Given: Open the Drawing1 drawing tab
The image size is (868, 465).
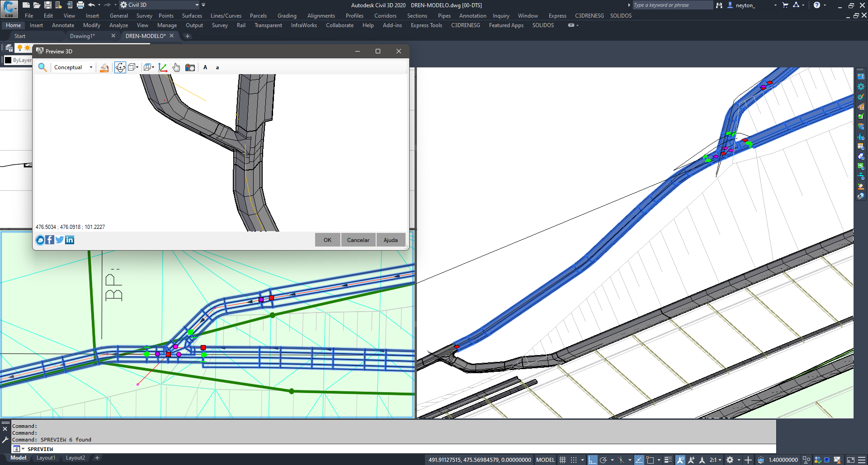Looking at the screenshot, I should pos(83,36).
